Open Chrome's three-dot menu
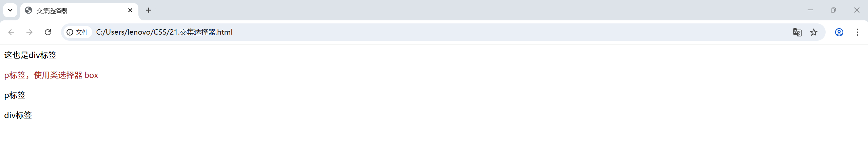Screen dimensions: 868x149 click(857, 32)
